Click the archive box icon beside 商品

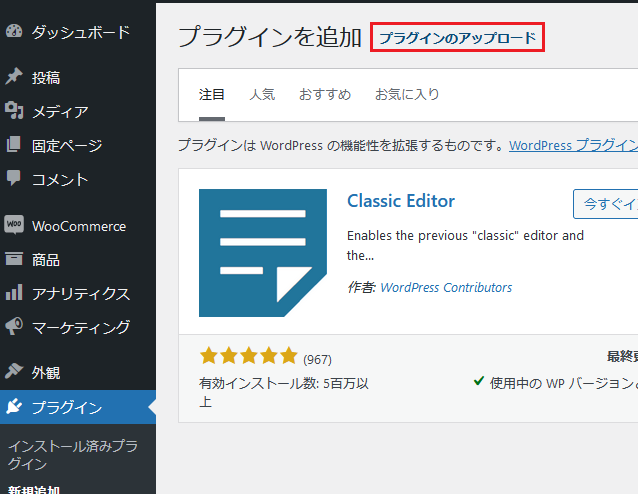(x=14, y=258)
